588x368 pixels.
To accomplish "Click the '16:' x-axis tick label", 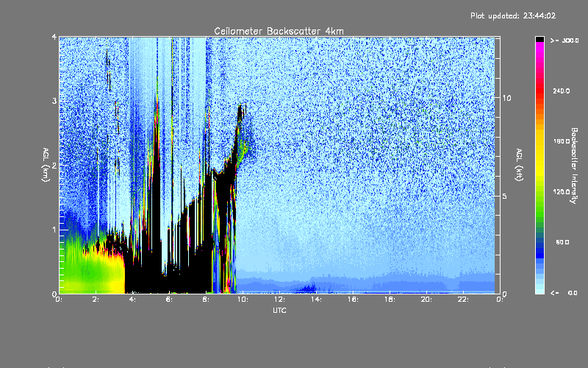I will (x=353, y=300).
